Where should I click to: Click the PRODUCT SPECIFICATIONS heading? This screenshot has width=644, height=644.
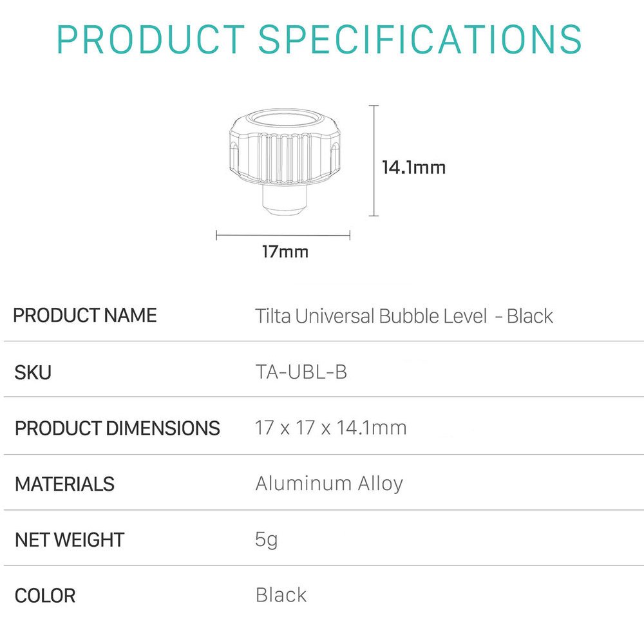pos(319,39)
